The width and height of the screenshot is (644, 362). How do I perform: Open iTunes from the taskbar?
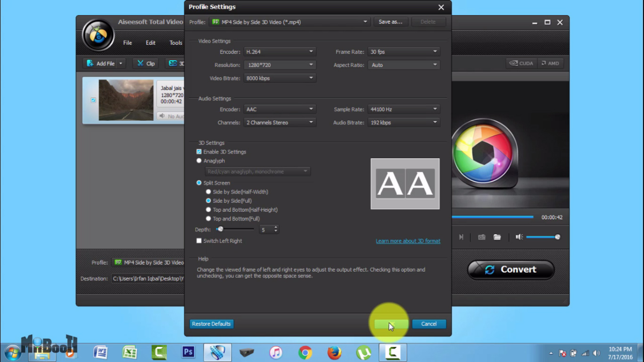[x=276, y=353]
